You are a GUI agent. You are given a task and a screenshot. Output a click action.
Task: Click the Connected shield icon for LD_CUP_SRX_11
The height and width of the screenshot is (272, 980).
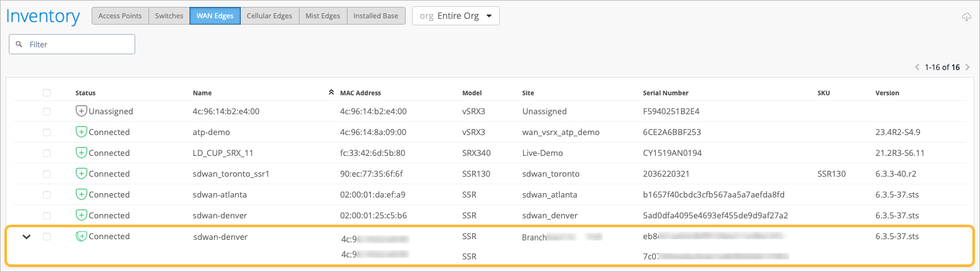pyautogui.click(x=81, y=153)
